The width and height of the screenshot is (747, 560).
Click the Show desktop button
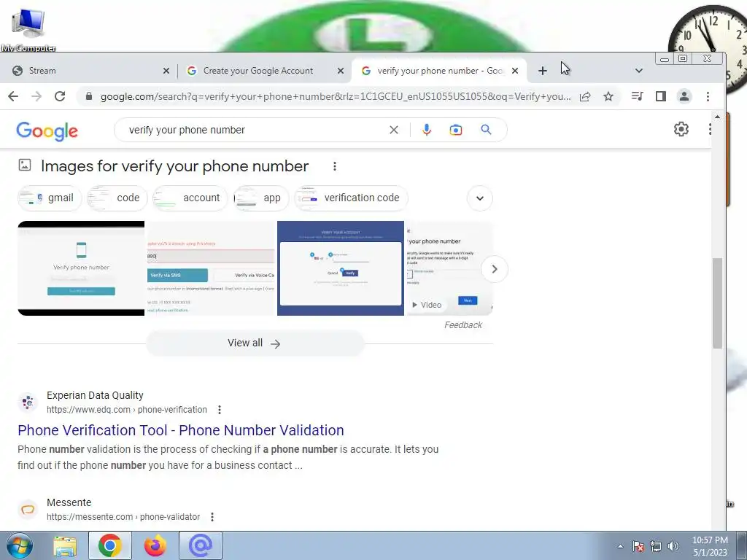pos(742,545)
